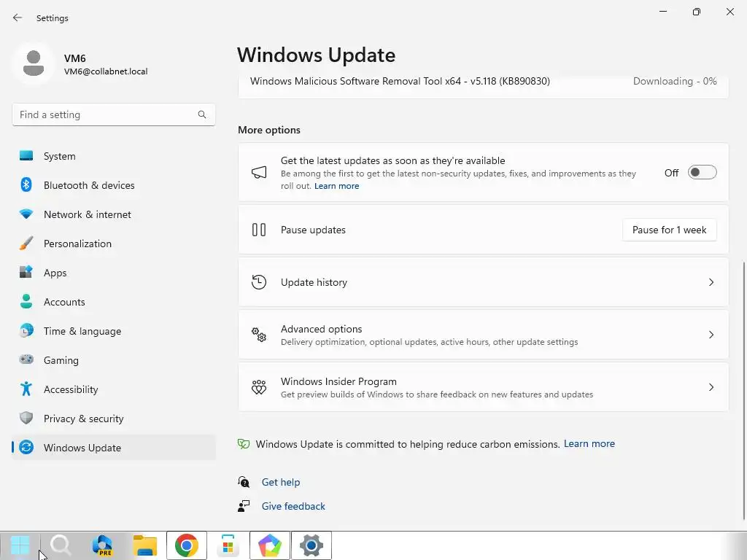Toggle Get the latest updates switch on
This screenshot has height=560, width=747.
coord(702,172)
